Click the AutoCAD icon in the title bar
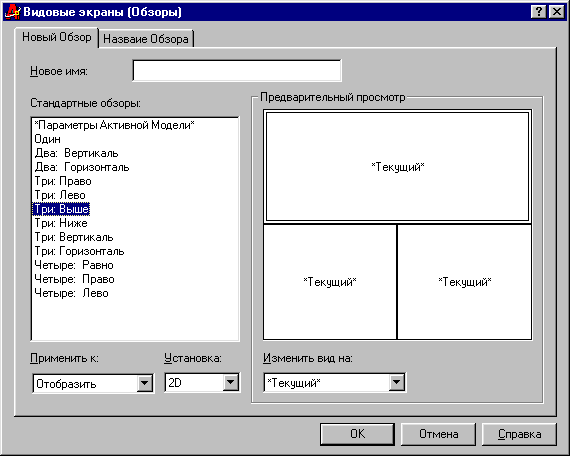This screenshot has width=570, height=456. [12, 12]
